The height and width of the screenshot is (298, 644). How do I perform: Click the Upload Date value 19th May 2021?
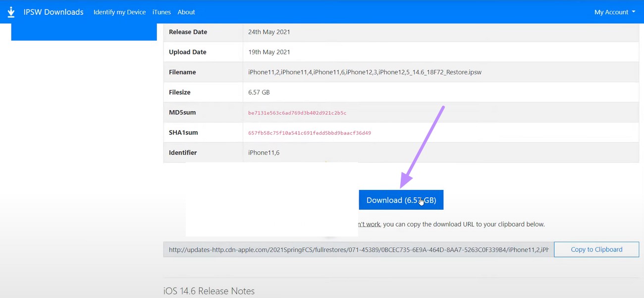[x=269, y=52]
